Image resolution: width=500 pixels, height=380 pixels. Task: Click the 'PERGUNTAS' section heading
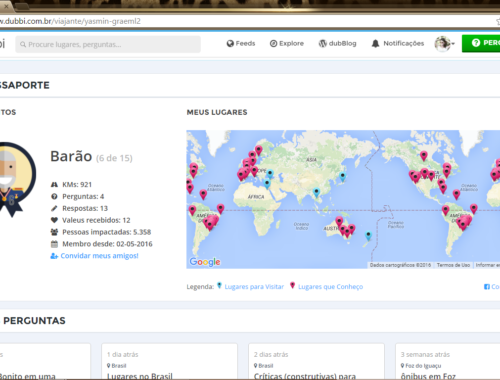[x=34, y=321]
